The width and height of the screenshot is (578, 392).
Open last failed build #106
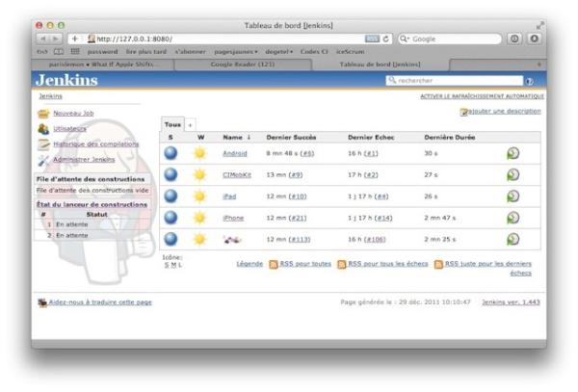coord(375,240)
